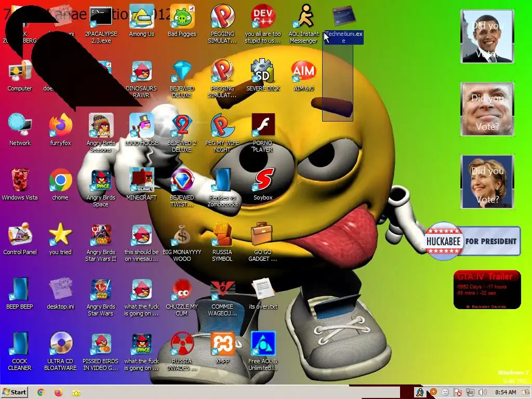Viewport: 532px width, 399px height.
Task: Click the volume speaker tray icon
Action: click(x=482, y=393)
